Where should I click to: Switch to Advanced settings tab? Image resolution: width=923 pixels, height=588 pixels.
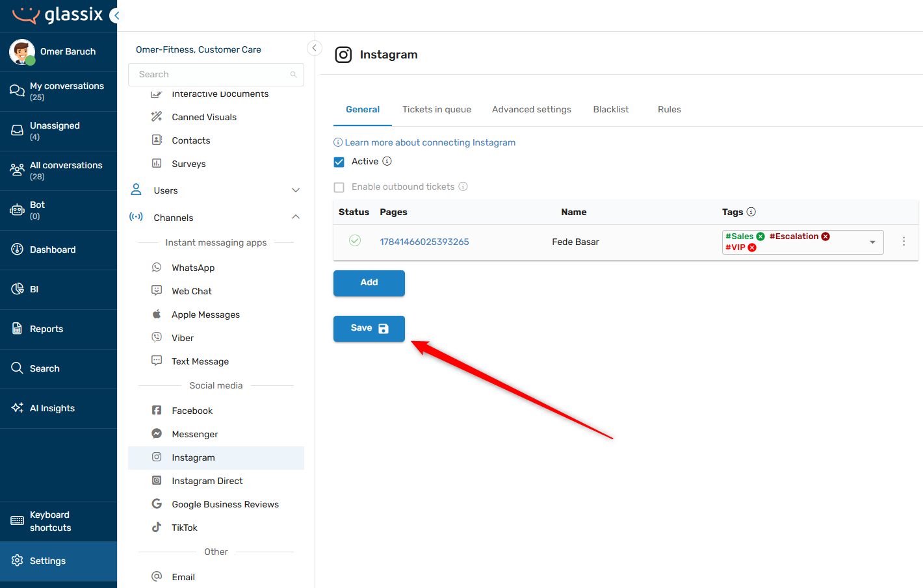pos(532,109)
